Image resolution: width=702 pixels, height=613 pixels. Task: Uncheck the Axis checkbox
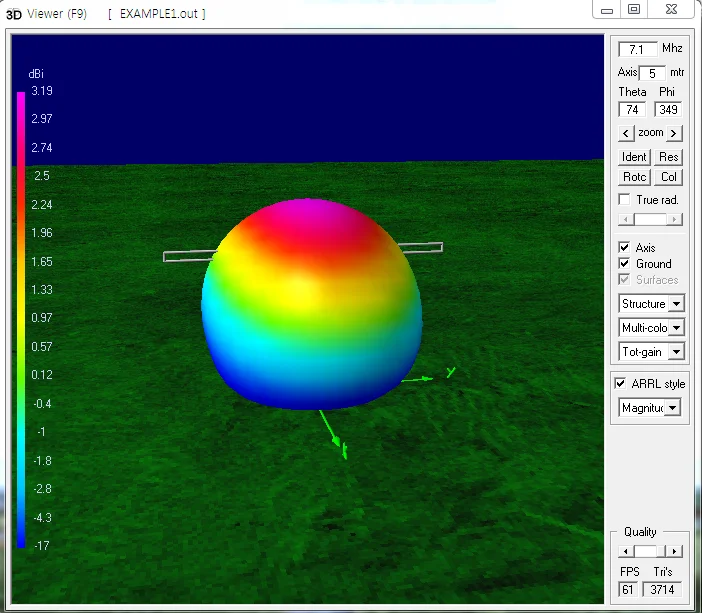[625, 247]
